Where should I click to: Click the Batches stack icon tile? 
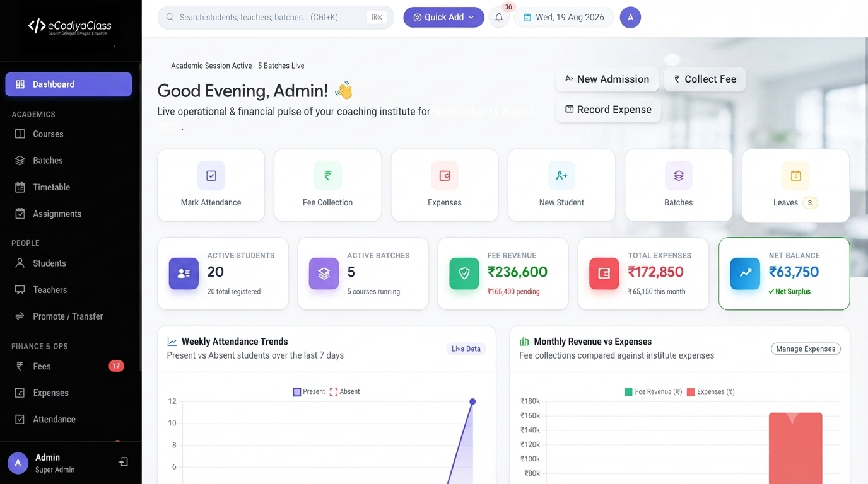point(679,176)
